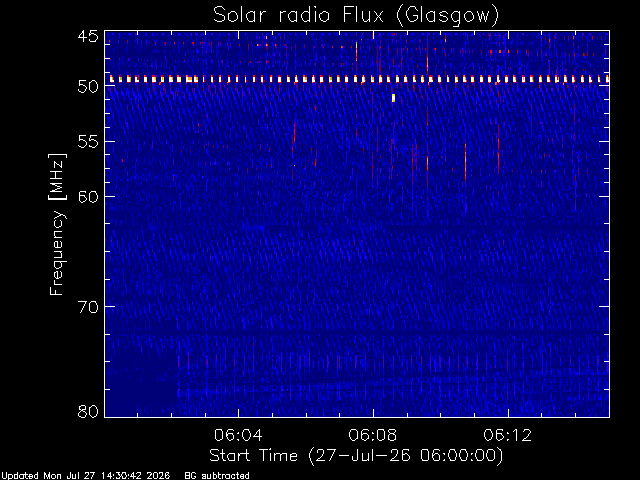Click the 70 MHz frequency label
640x480 pixels.
[x=88, y=306]
